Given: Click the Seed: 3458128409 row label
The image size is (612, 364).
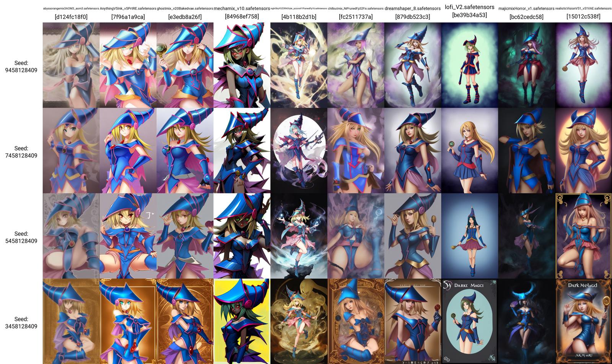Looking at the screenshot, I should [x=21, y=323].
